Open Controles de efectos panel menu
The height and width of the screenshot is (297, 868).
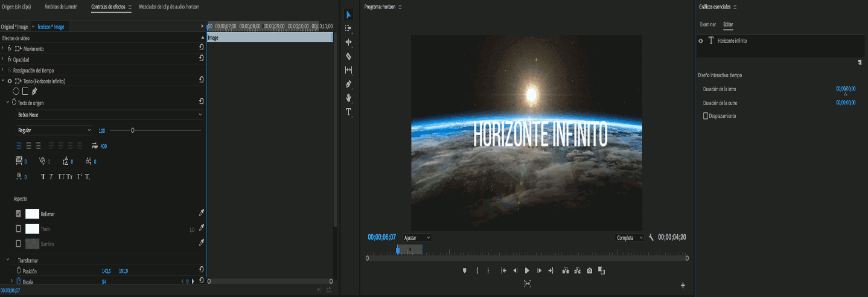click(x=130, y=7)
